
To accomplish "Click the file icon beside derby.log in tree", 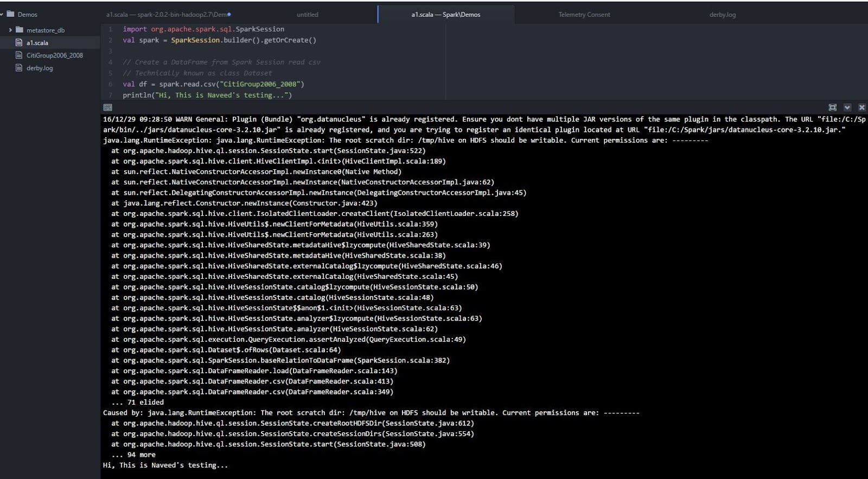I will click(x=19, y=68).
